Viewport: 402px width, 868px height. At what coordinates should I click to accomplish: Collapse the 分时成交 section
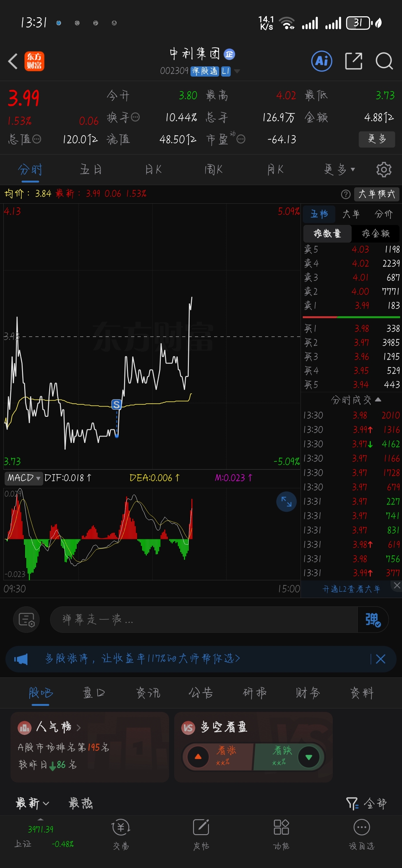pos(378,400)
